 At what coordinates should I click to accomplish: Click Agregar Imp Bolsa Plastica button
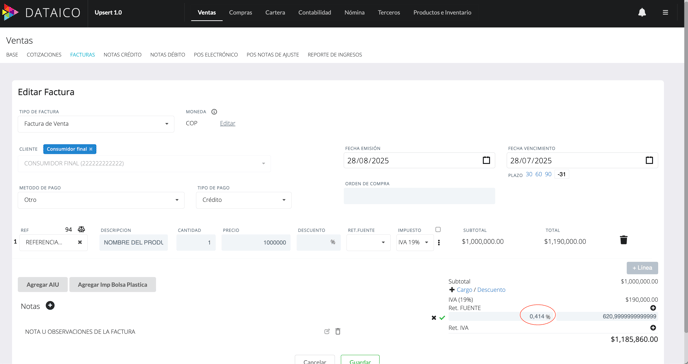click(x=112, y=285)
